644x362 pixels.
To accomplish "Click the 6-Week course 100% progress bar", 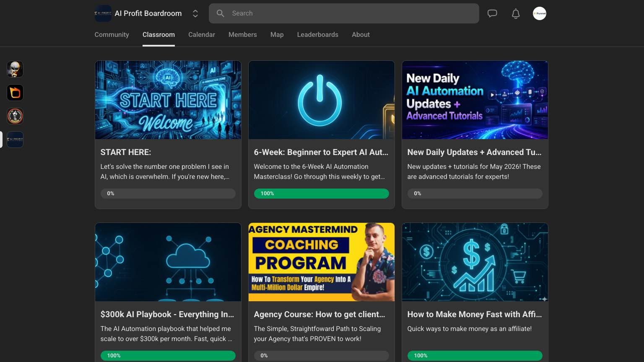I will [x=322, y=194].
